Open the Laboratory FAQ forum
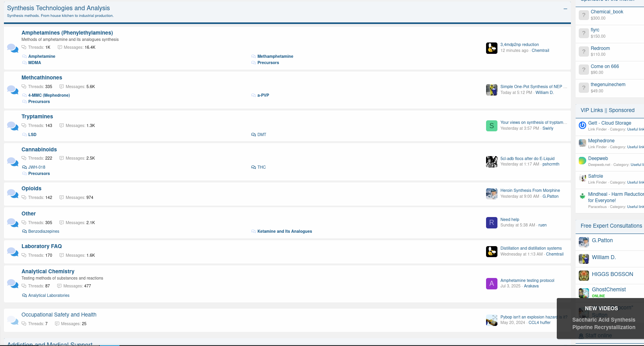This screenshot has width=644, height=346. click(x=42, y=246)
